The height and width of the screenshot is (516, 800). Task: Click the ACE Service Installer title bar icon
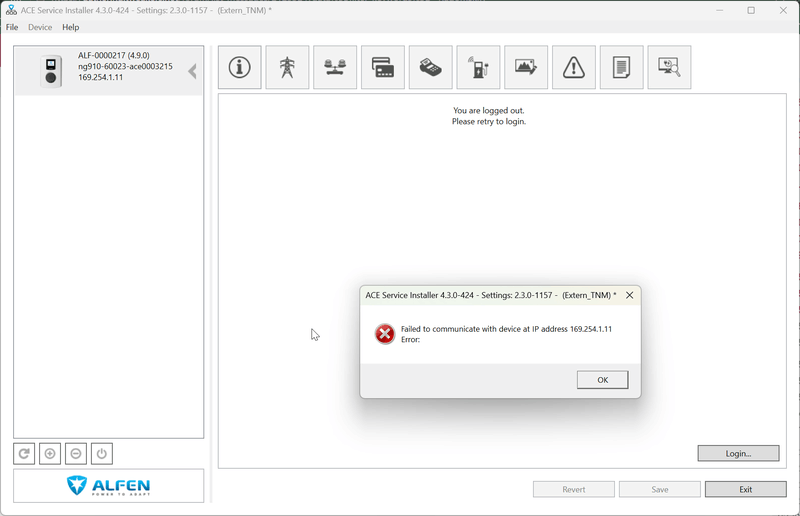pos(11,10)
